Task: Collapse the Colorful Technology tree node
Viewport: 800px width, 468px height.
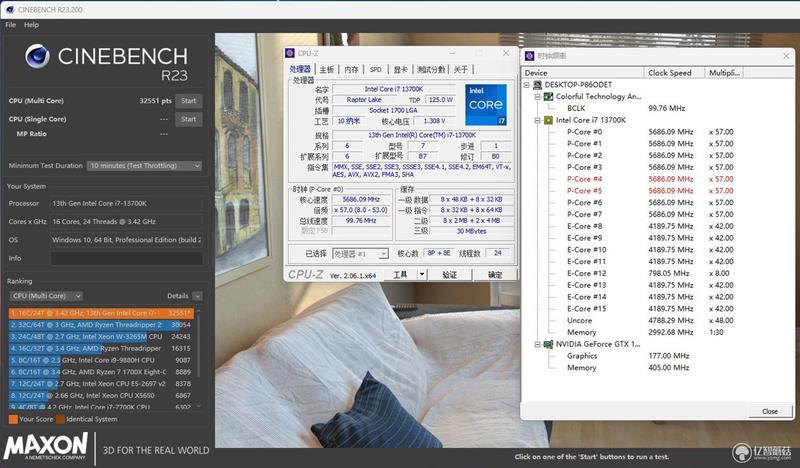Action: pos(537,96)
